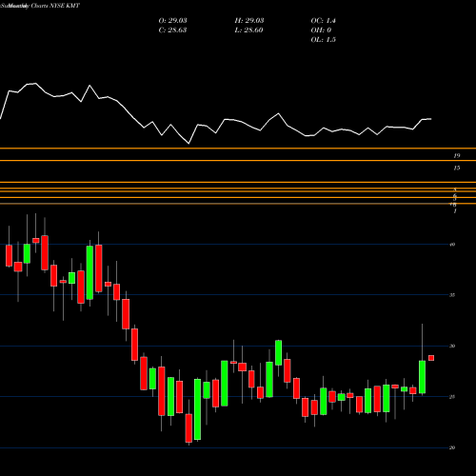This screenshot has width=476, height=476.
Task: Click the 20 price axis label
Action: pos(452,447)
